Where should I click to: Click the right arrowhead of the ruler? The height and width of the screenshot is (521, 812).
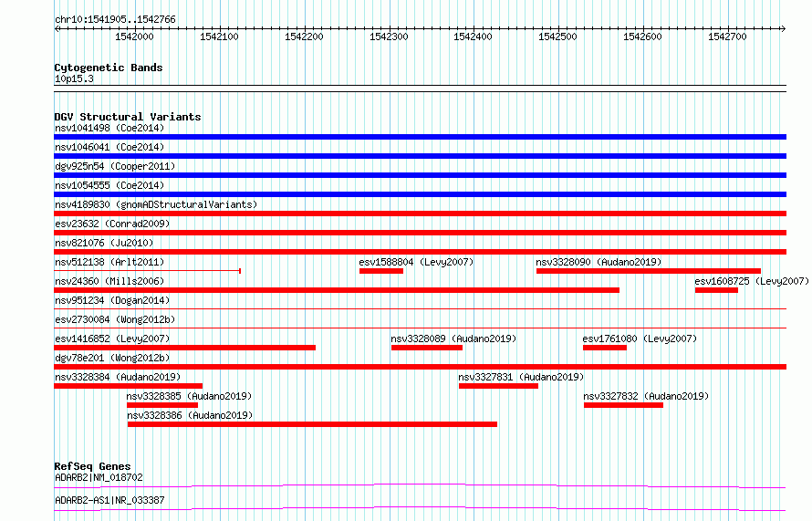pos(783,29)
